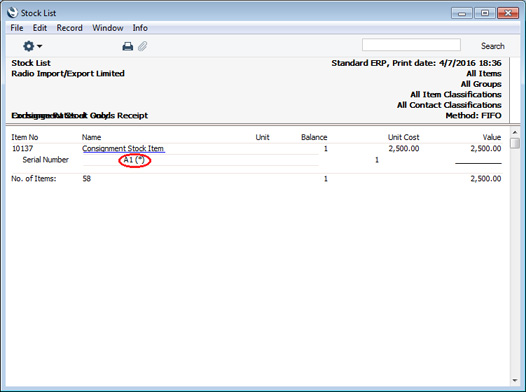
Task: Click the Search button
Action: coord(492,46)
